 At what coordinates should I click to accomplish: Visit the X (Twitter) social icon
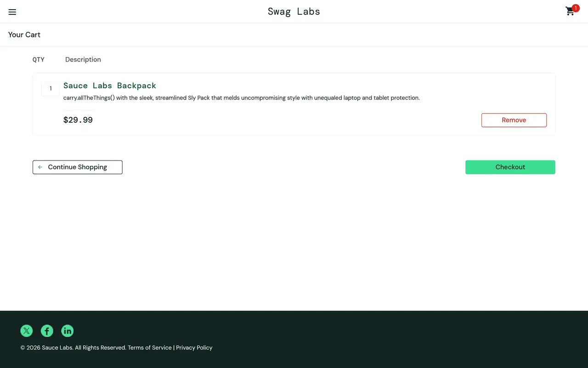click(x=27, y=331)
